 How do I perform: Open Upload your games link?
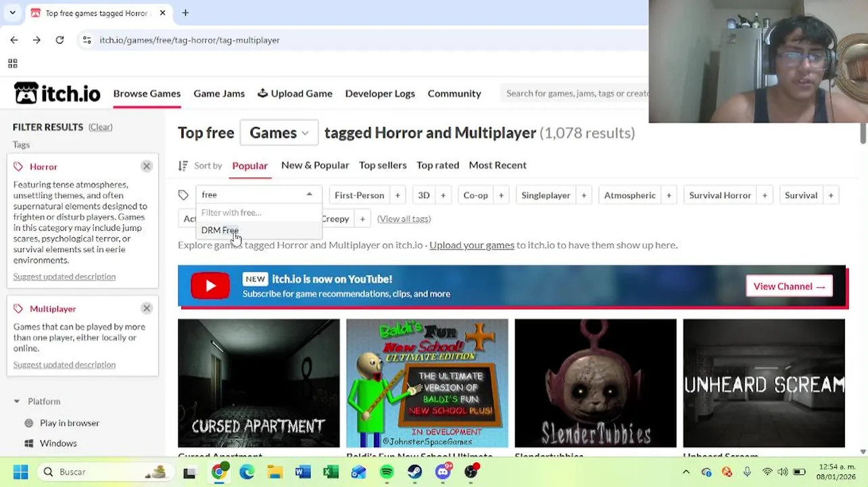click(x=472, y=245)
